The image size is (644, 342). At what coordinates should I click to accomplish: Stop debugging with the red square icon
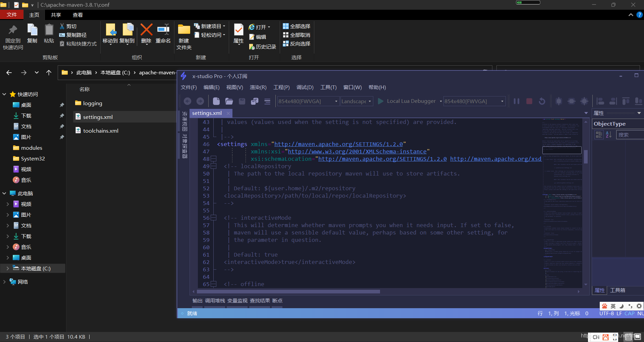529,101
